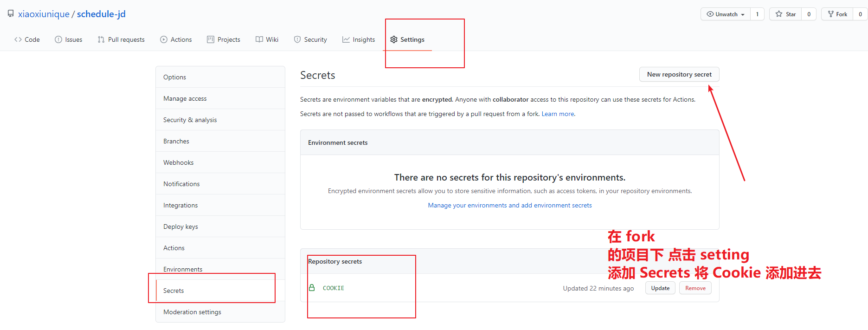Image resolution: width=868 pixels, height=330 pixels.
Task: Click the watchers count 1
Action: [x=757, y=14]
